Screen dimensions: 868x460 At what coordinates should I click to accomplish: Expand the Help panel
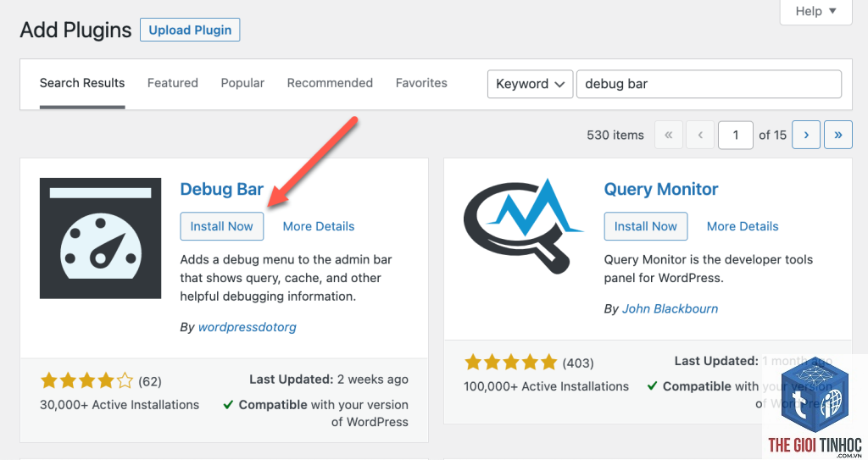coord(815,11)
